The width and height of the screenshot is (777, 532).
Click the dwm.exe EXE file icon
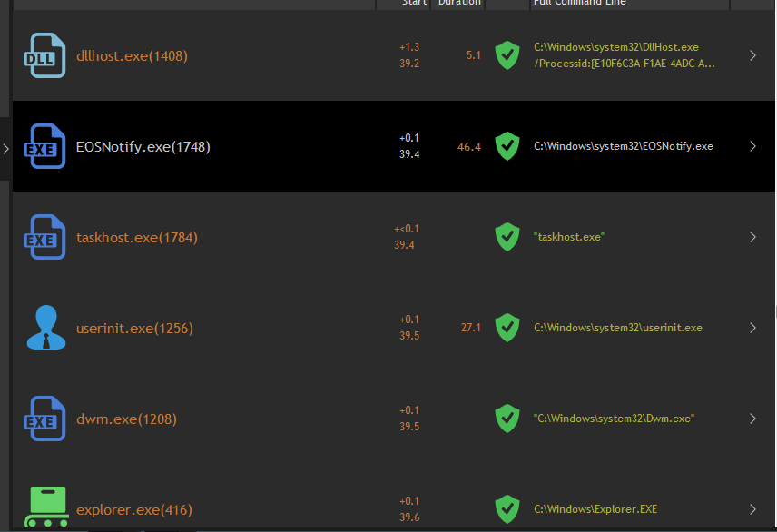[44, 419]
